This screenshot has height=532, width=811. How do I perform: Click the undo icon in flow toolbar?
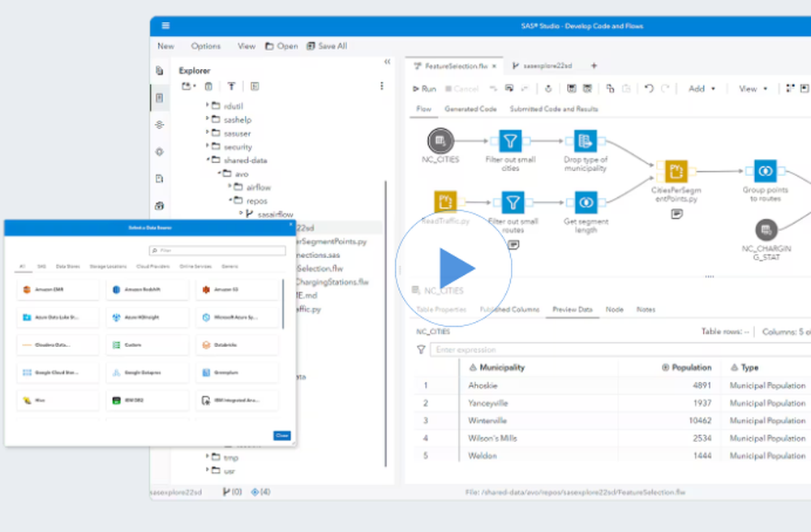click(x=649, y=88)
